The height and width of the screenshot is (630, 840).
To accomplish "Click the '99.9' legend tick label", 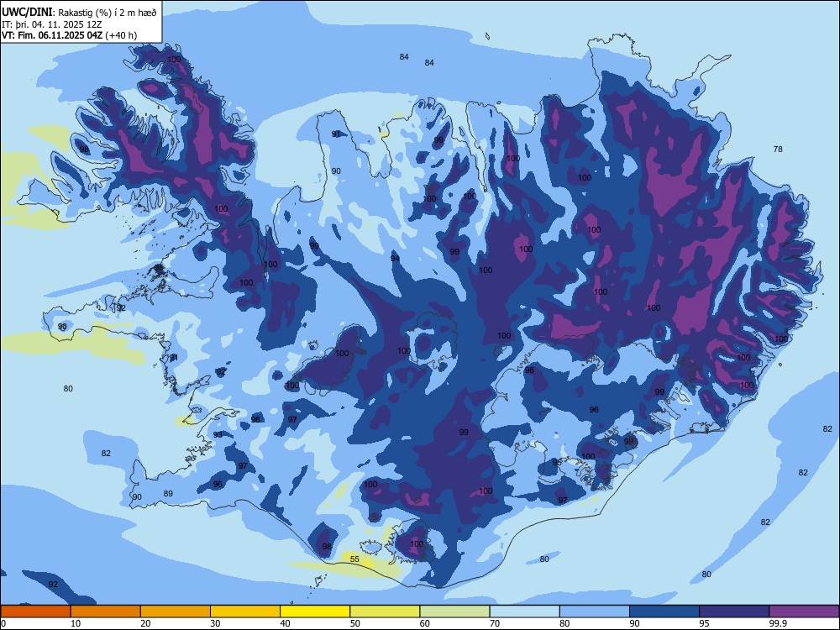I will [x=778, y=623].
